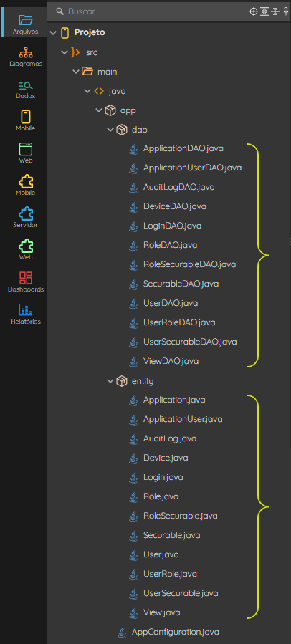This screenshot has width=291, height=644.
Task: Select the green Web puzzle icon
Action: 26,250
